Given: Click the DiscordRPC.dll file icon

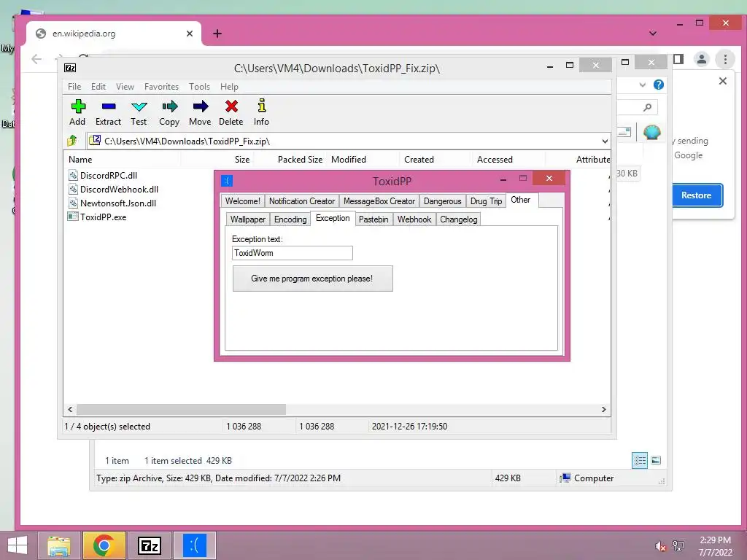Looking at the screenshot, I should coord(73,175).
